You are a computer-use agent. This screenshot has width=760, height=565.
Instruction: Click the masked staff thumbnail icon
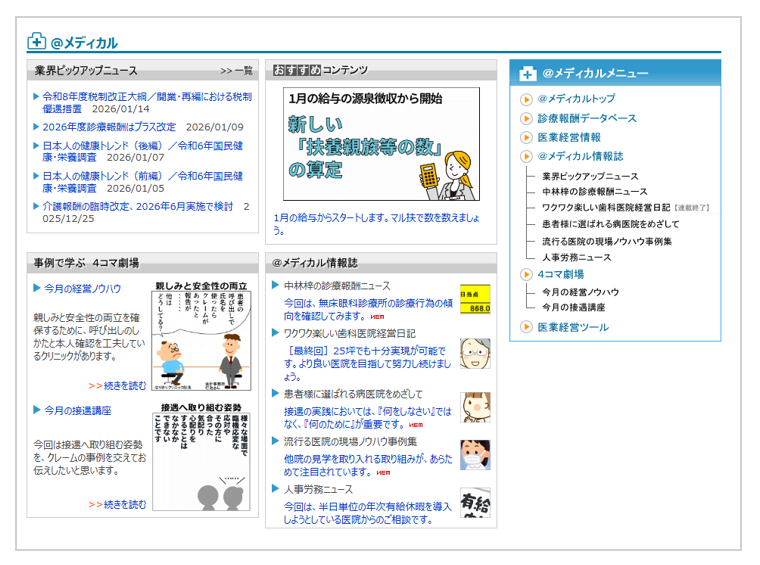coord(475,455)
